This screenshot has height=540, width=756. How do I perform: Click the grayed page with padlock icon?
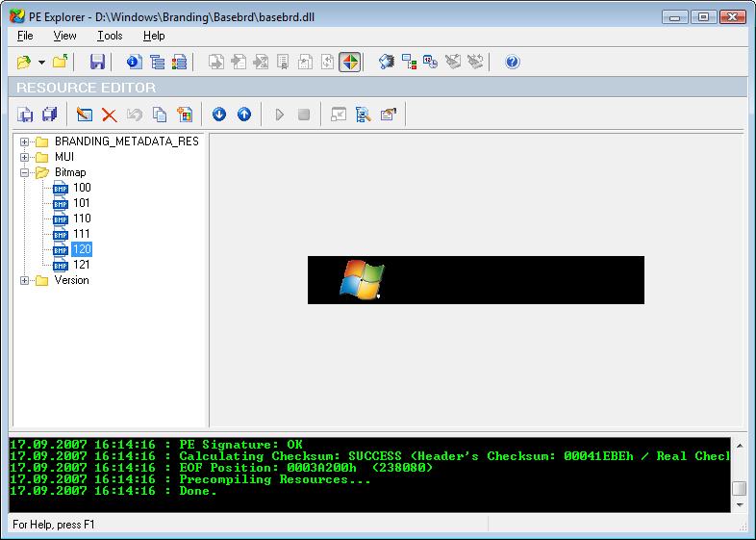pyautogui.click(x=305, y=62)
